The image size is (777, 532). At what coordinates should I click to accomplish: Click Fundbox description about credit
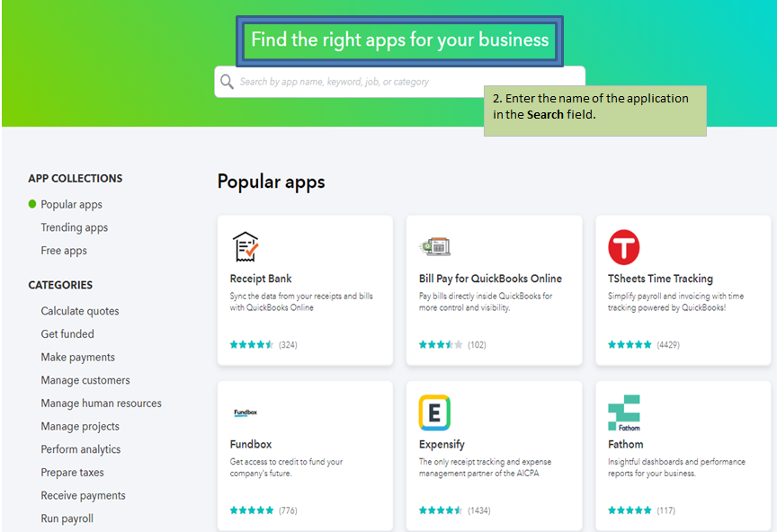click(x=286, y=467)
